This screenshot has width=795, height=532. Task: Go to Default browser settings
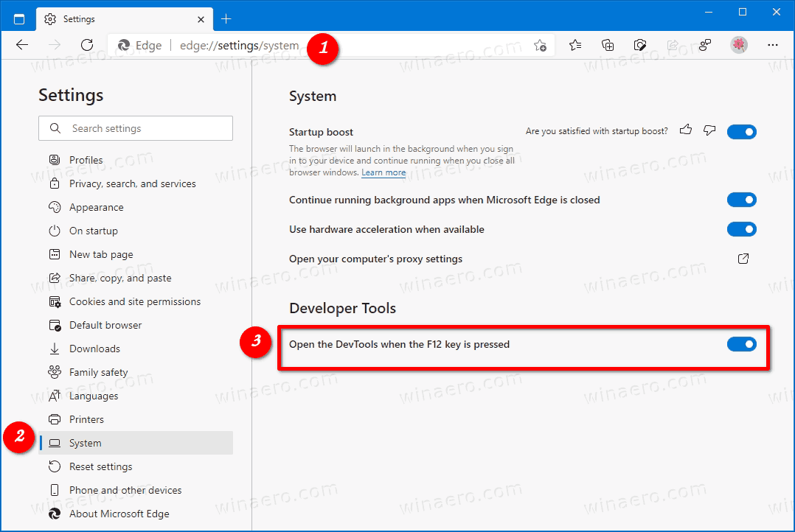click(136, 325)
